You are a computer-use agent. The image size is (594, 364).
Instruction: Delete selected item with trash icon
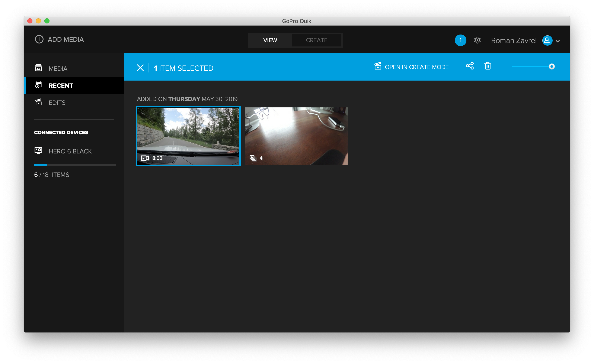tap(488, 66)
